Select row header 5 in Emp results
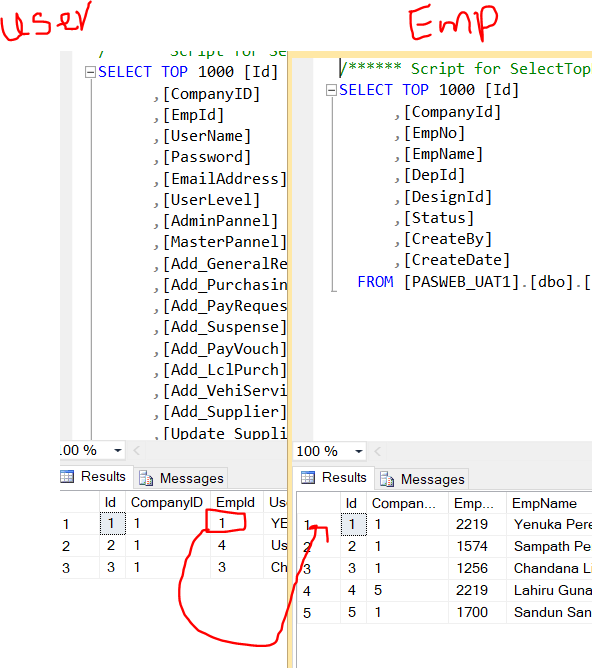592x668 pixels. (x=319, y=613)
